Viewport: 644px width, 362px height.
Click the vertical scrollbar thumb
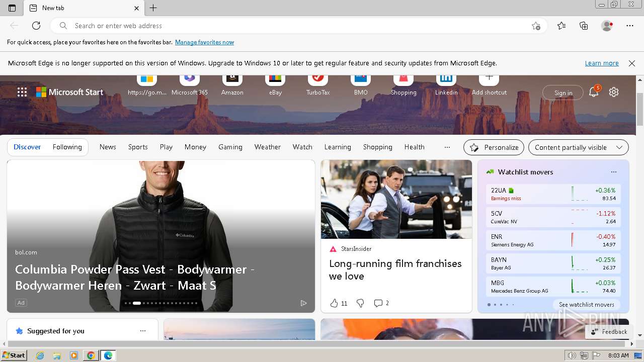(640, 109)
